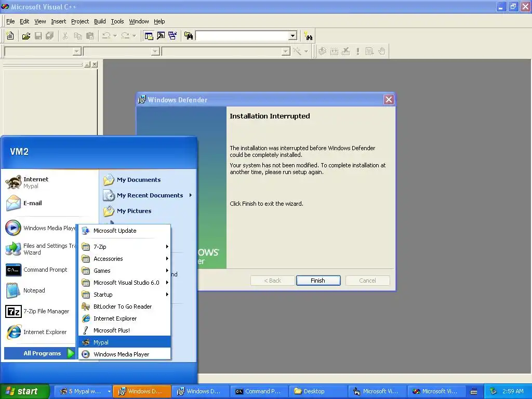Select BitLocker To Go Reader entry
Image resolution: width=532 pixels, height=399 pixels.
125,307
